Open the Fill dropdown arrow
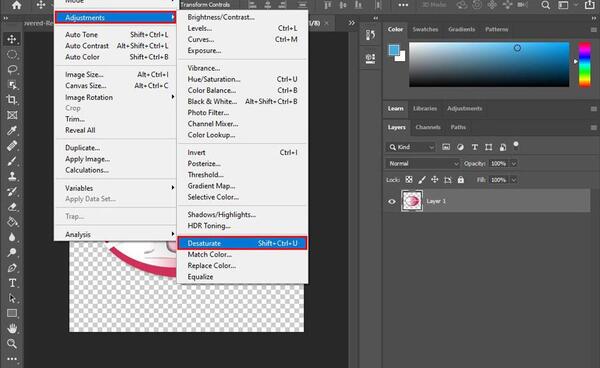 (514, 180)
